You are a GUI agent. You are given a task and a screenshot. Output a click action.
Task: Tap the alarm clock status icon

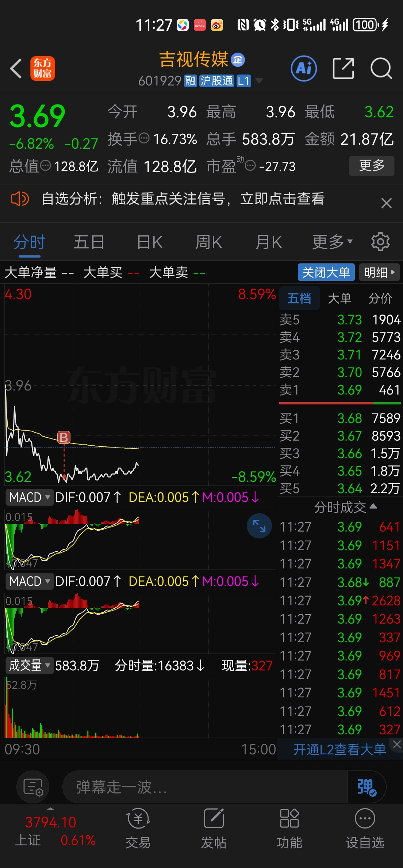[x=260, y=25]
